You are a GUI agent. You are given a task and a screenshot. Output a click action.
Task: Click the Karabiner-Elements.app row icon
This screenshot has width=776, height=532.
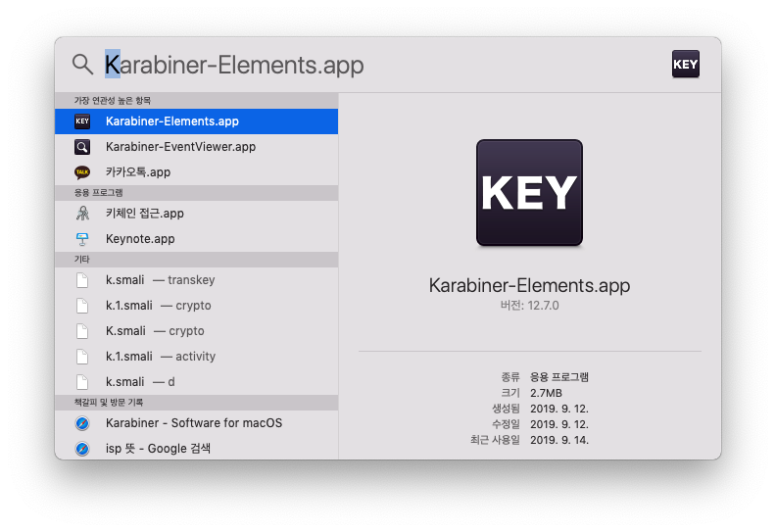pyautogui.click(x=82, y=121)
